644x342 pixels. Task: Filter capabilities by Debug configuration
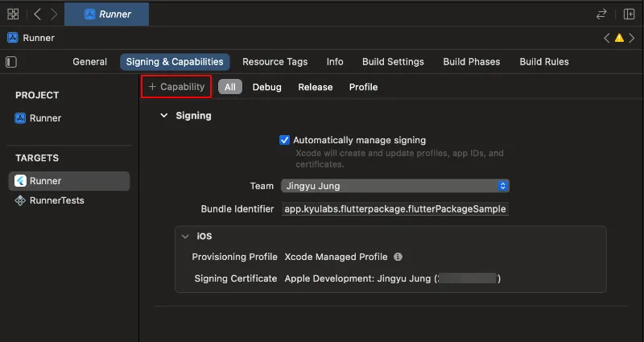[266, 87]
